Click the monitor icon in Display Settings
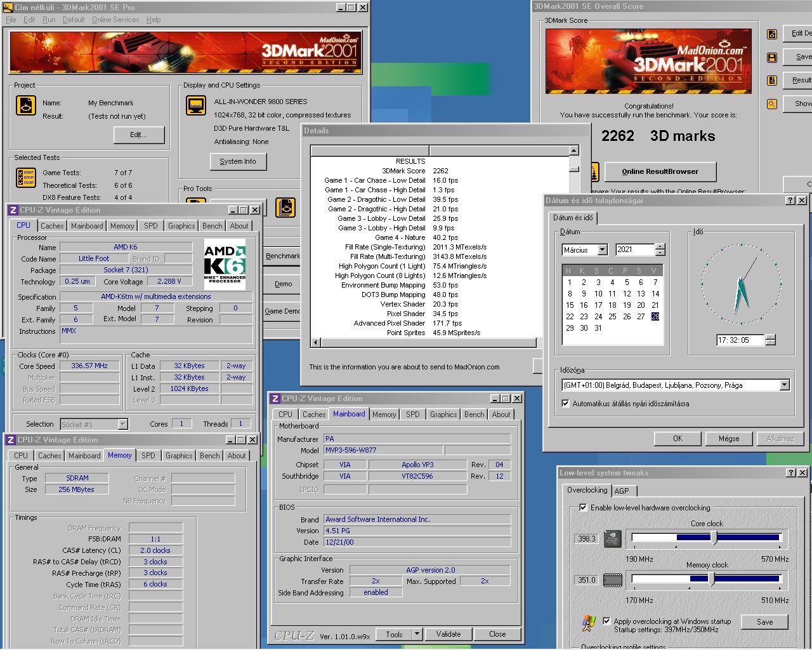This screenshot has width=812, height=650. coord(195,105)
